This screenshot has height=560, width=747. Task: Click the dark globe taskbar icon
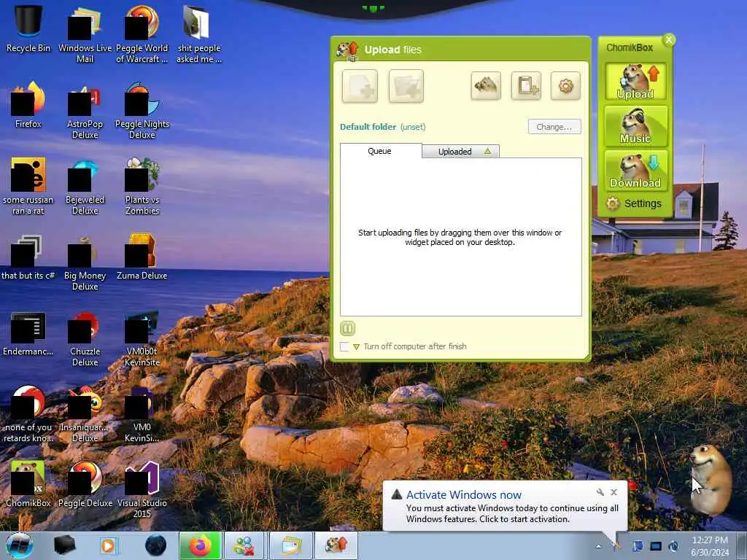click(156, 545)
